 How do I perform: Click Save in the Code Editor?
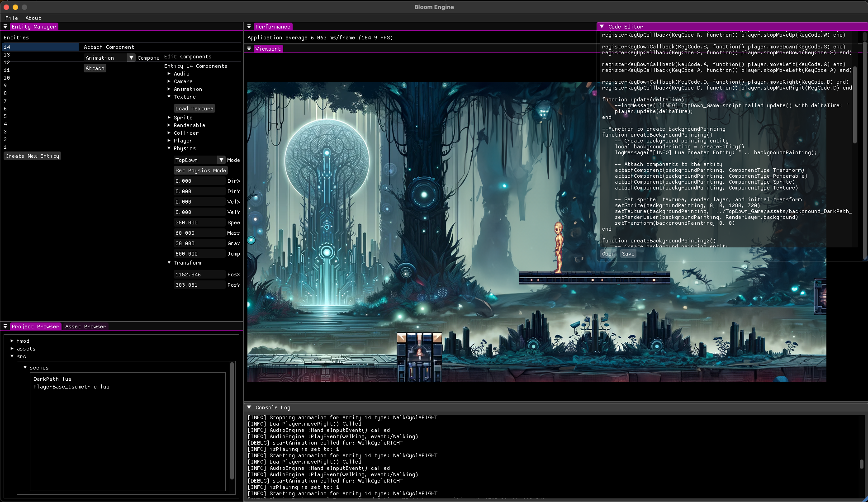tap(628, 254)
